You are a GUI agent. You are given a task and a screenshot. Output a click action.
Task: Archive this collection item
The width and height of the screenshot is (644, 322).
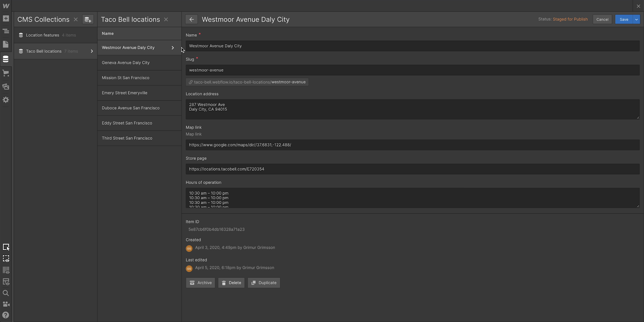200,283
